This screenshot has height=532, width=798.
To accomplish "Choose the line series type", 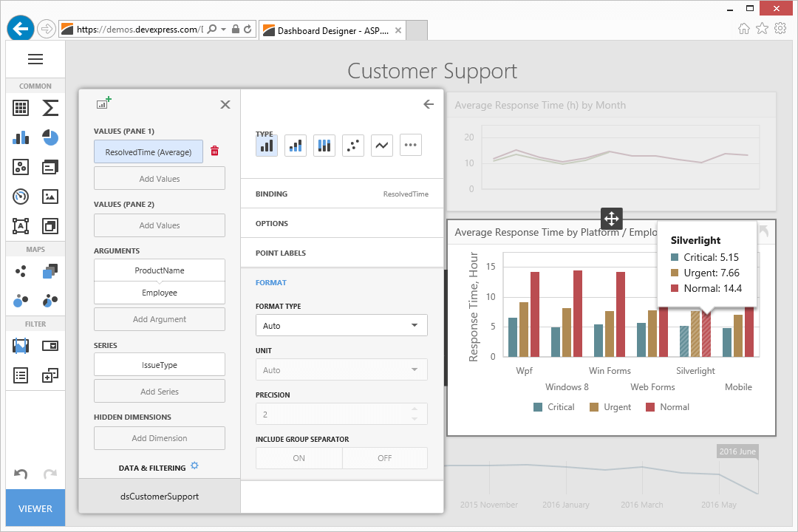I will pyautogui.click(x=381, y=146).
